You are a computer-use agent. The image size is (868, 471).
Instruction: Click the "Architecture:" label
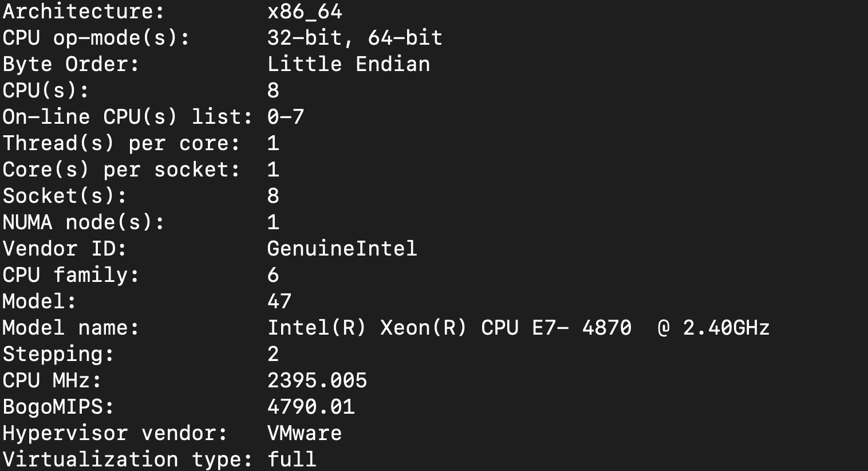(84, 11)
